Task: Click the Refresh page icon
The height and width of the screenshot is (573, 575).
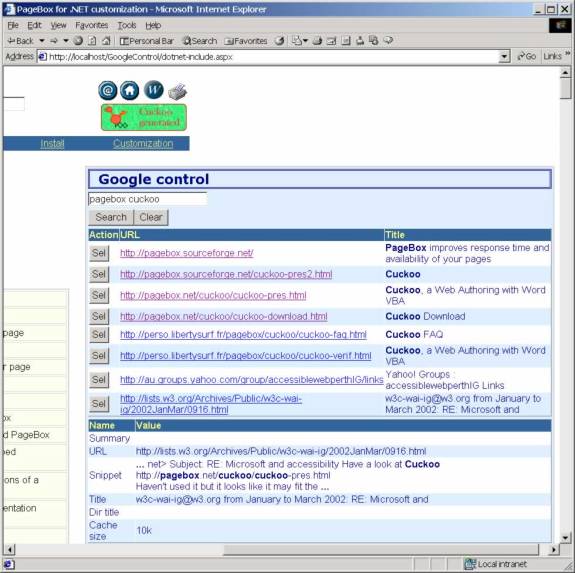Action: 92,41
